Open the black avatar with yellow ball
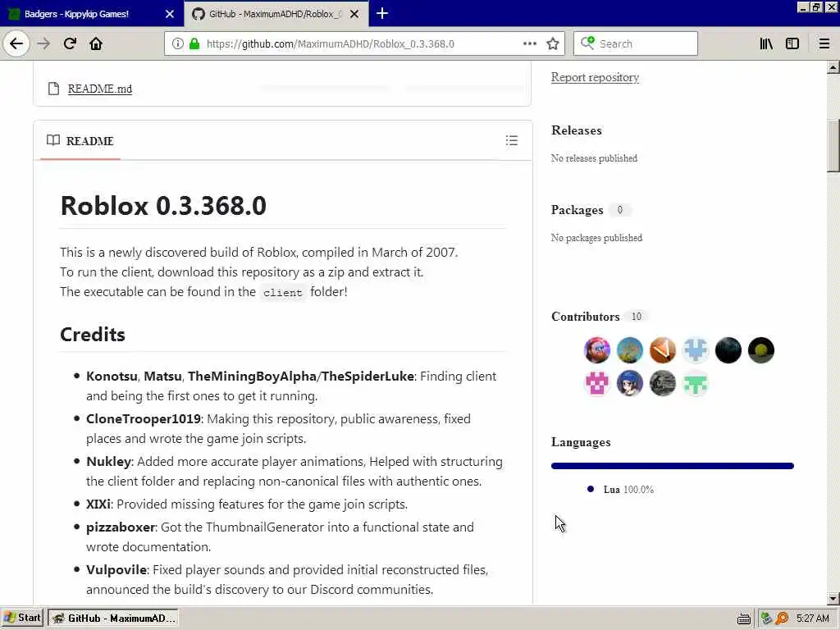 tap(760, 350)
